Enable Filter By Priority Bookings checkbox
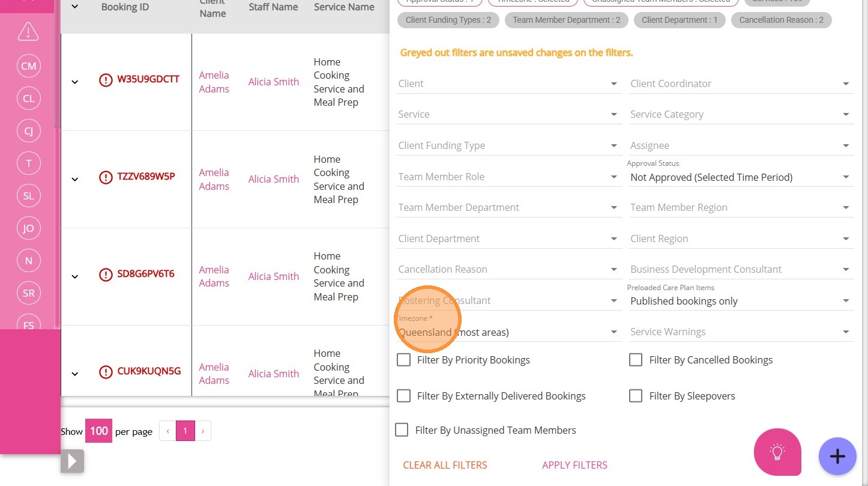The width and height of the screenshot is (868, 486). coord(404,360)
